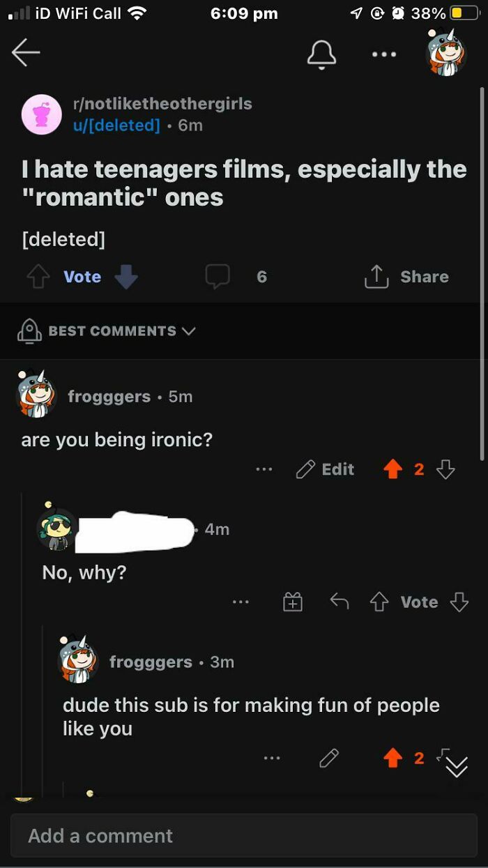Open frogggers' username in the first comment
Viewport: 488px width, 868px height.
tap(109, 396)
